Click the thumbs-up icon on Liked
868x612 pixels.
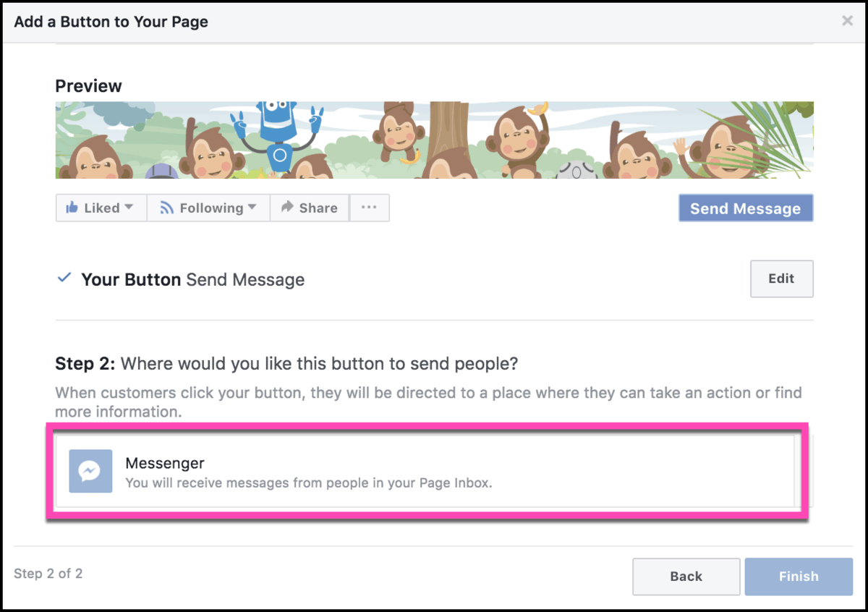(72, 208)
